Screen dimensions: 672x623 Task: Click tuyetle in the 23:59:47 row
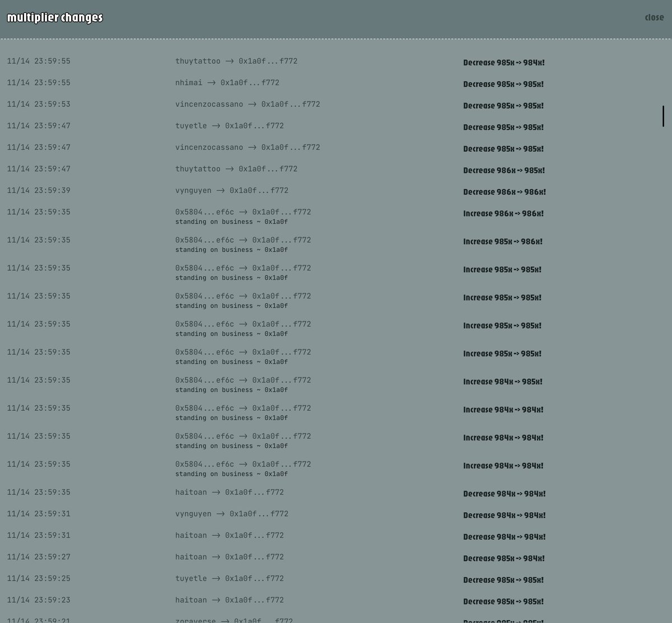pos(191,126)
